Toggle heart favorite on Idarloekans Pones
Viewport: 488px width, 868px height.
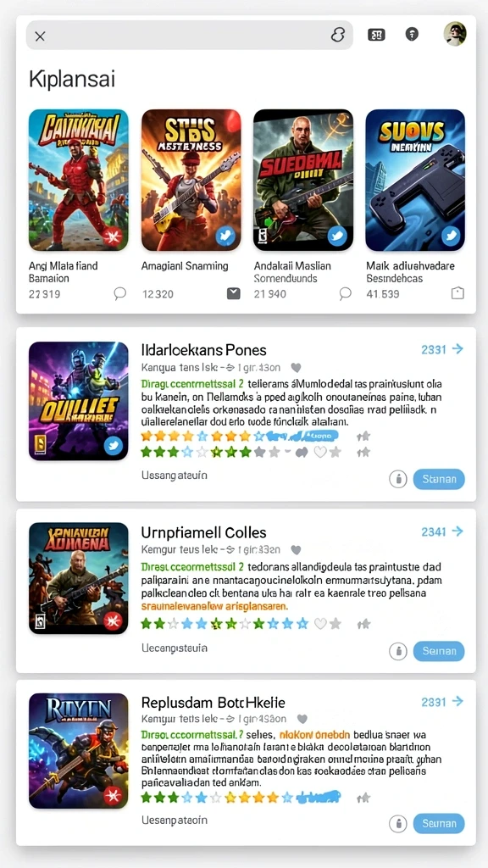click(296, 367)
